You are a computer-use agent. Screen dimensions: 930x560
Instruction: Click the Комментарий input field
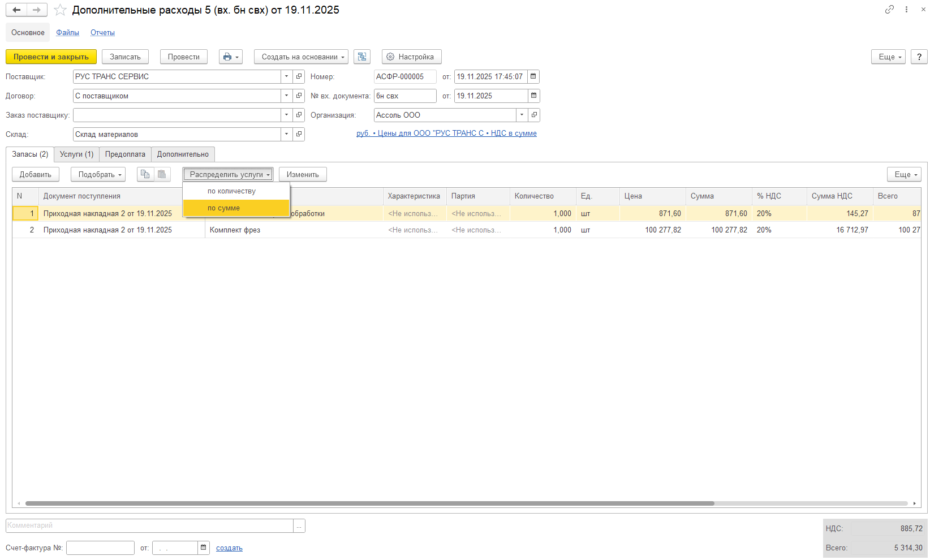(149, 526)
